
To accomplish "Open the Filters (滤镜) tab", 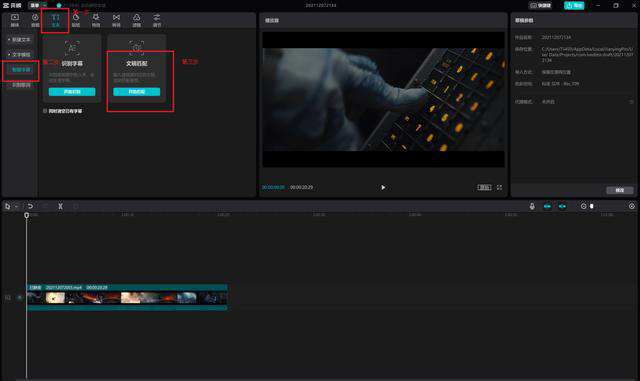I will pyautogui.click(x=137, y=20).
